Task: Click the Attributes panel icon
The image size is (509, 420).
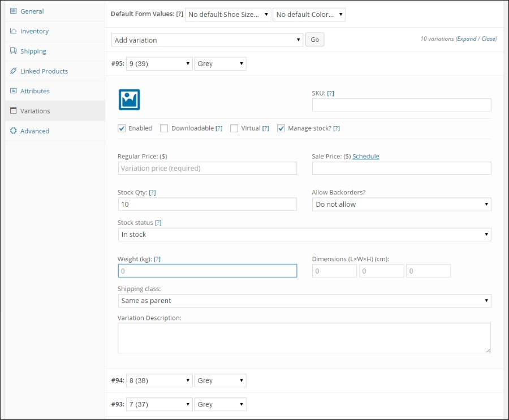Action: tap(14, 90)
